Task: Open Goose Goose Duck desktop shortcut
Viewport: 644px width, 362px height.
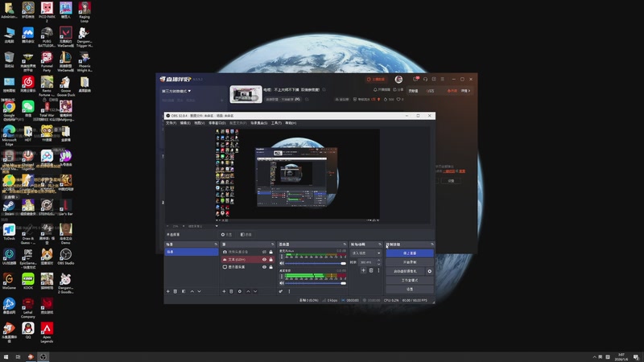Action: (66, 85)
